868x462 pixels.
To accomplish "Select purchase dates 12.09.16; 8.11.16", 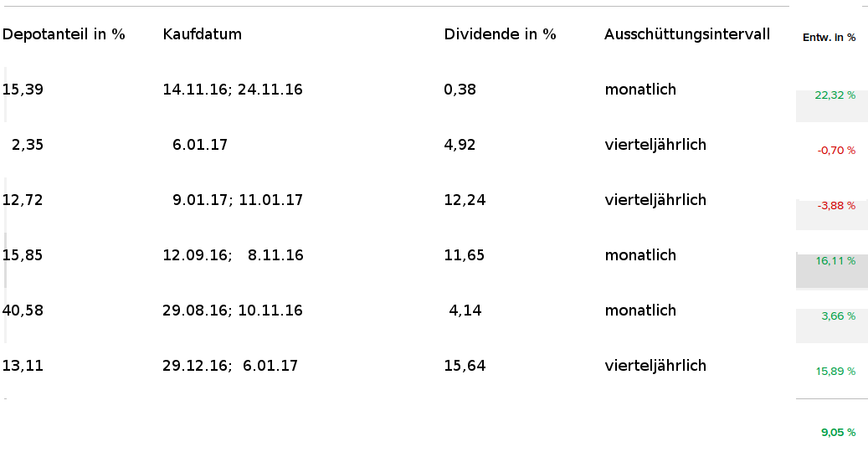I will point(233,255).
